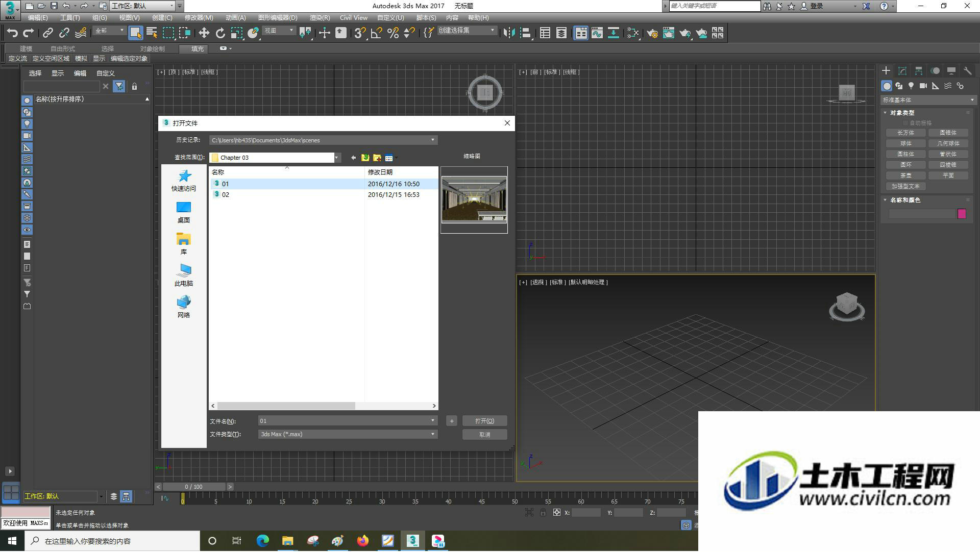The width and height of the screenshot is (980, 552).
Task: Open the 动画(A) menu
Action: [235, 18]
